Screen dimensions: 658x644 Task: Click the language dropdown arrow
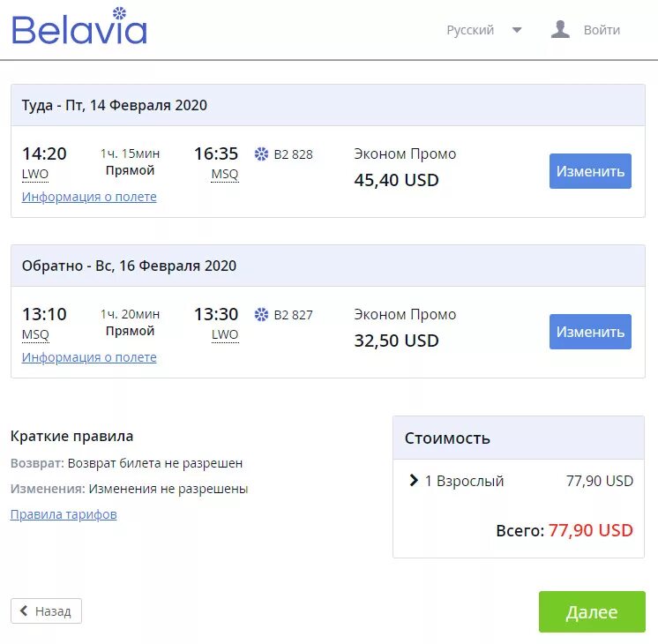pos(517,30)
